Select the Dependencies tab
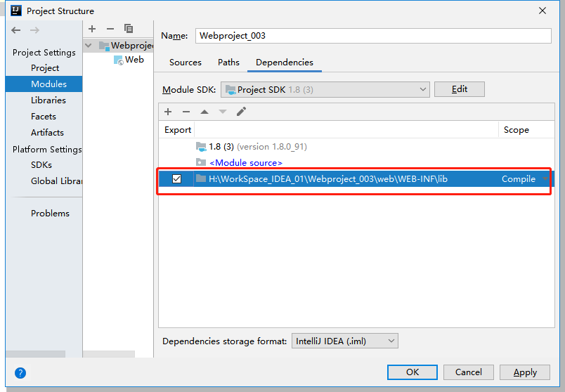The image size is (565, 392). [x=285, y=63]
